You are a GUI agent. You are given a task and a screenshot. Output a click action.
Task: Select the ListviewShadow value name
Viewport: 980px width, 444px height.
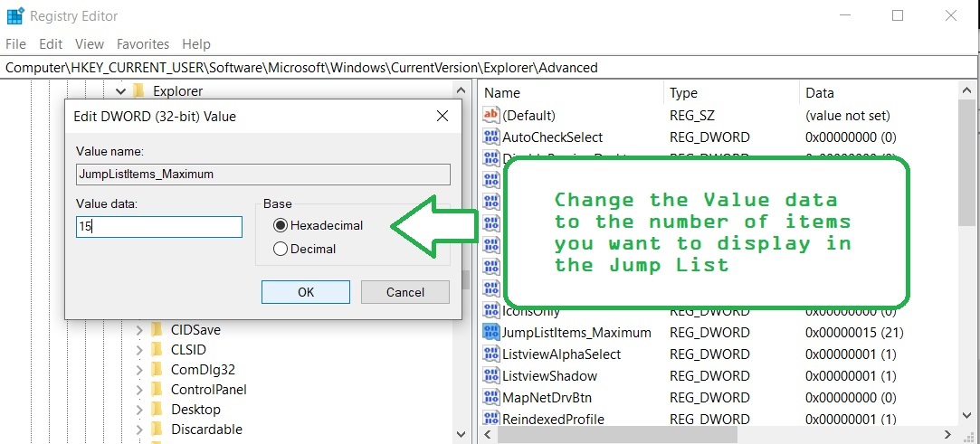click(549, 376)
